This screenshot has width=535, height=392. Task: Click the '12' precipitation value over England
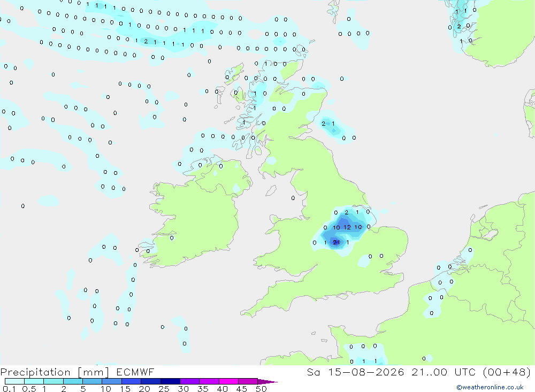coord(347,227)
